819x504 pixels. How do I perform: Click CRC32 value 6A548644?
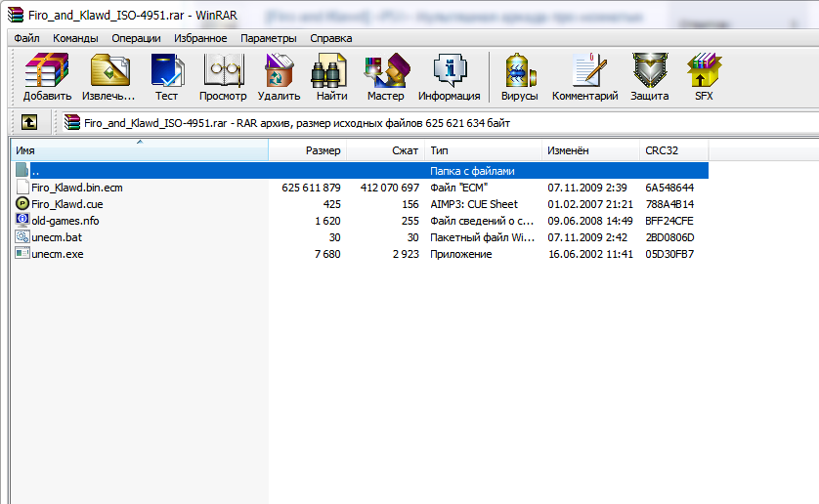point(669,188)
